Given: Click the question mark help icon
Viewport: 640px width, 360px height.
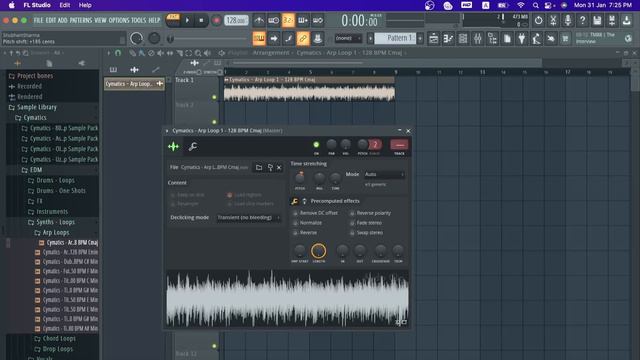Looking at the screenshot, I should [x=582, y=20].
